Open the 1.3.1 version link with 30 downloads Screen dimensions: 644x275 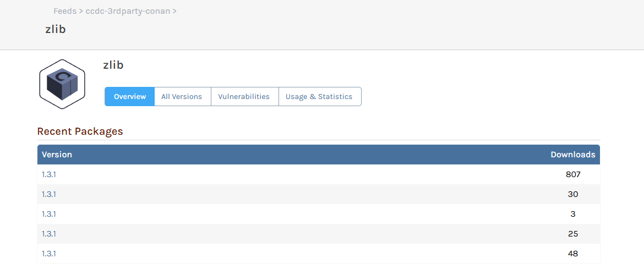click(x=49, y=194)
